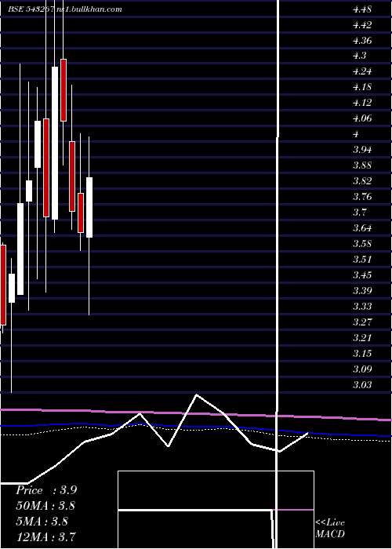Click the 4.48 price axis label
The width and height of the screenshot is (392, 549).
(362, 9)
